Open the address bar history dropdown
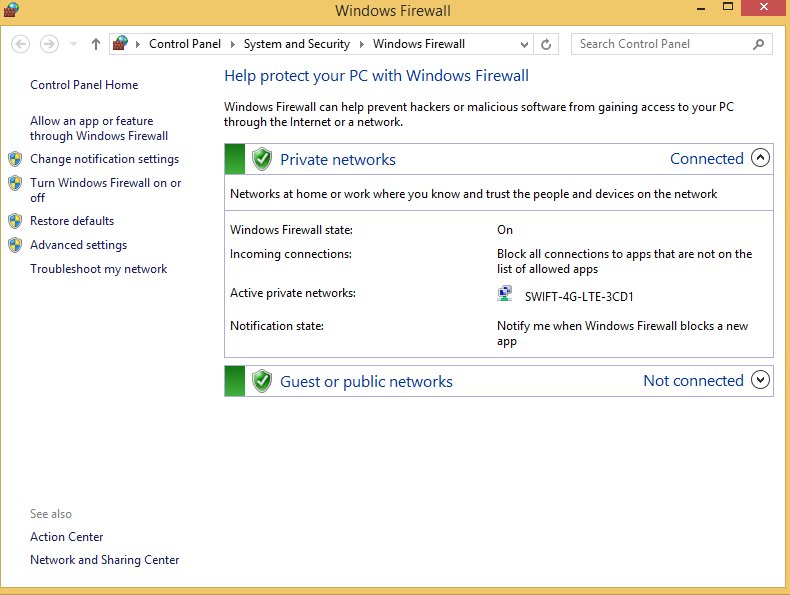The height and width of the screenshot is (595, 790). [x=524, y=44]
